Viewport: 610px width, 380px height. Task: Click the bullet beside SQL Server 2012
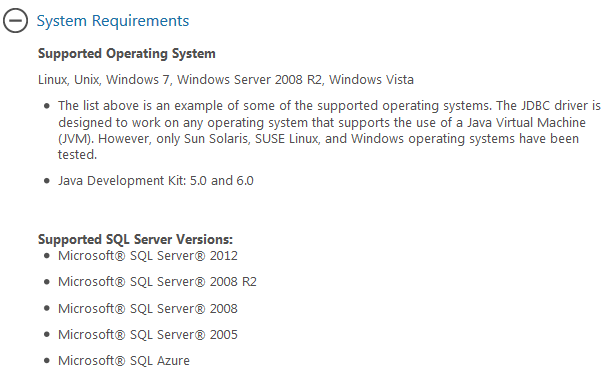[47, 256]
